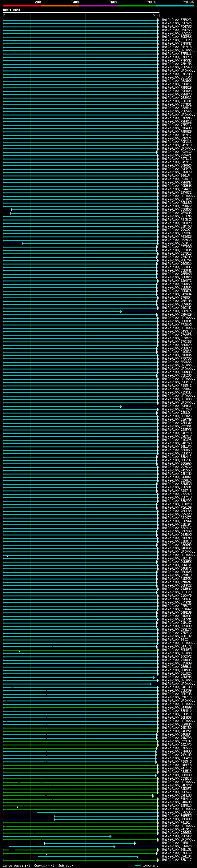Click the short alignment bar for UniRef100_A8D975
This screenshot has height=868, width=197.
click(62, 311)
